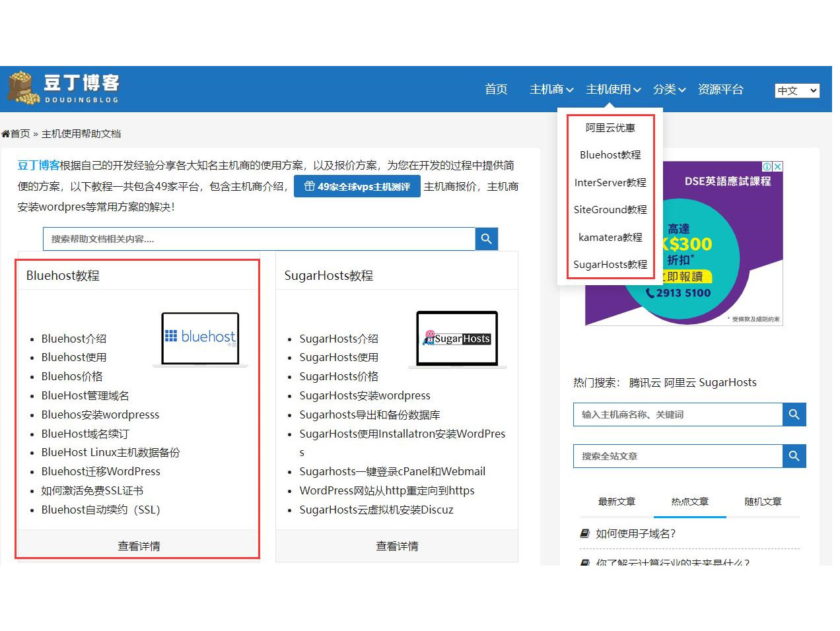Open 资源平台 in the nav bar
The width and height of the screenshot is (840, 631).
click(x=720, y=89)
